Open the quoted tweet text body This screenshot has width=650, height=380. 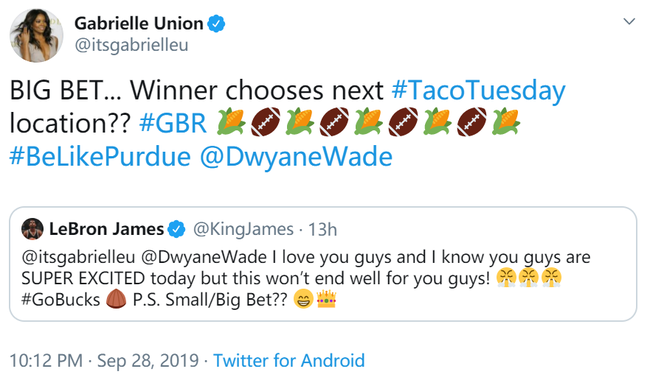coord(306,278)
